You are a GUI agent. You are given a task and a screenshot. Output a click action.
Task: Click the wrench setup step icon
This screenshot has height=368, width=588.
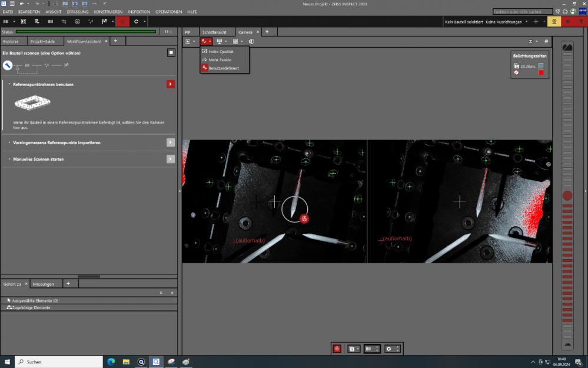(8, 65)
